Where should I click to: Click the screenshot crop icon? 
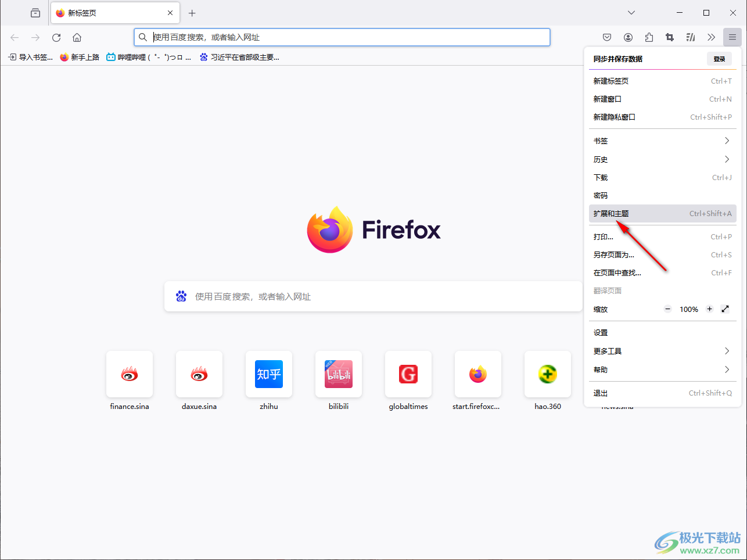click(670, 37)
